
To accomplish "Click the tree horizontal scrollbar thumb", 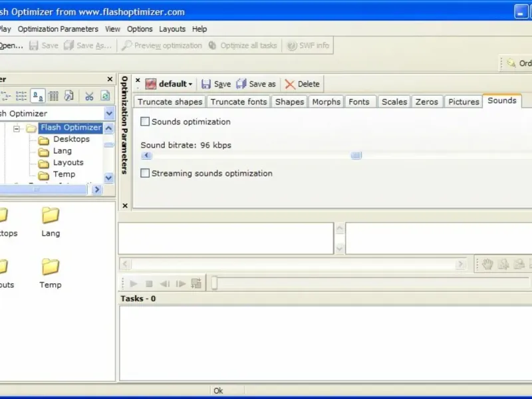I will 43,190.
